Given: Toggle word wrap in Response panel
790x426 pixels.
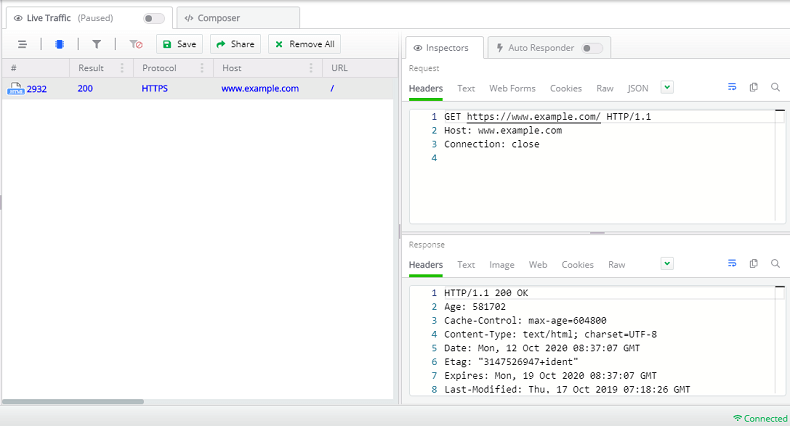Looking at the screenshot, I should [x=732, y=263].
